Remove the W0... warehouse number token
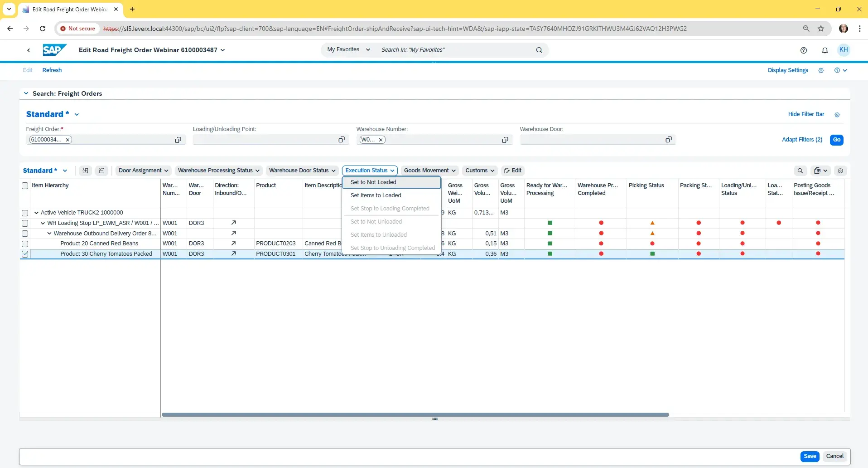The height and width of the screenshot is (468, 868). pyautogui.click(x=381, y=140)
